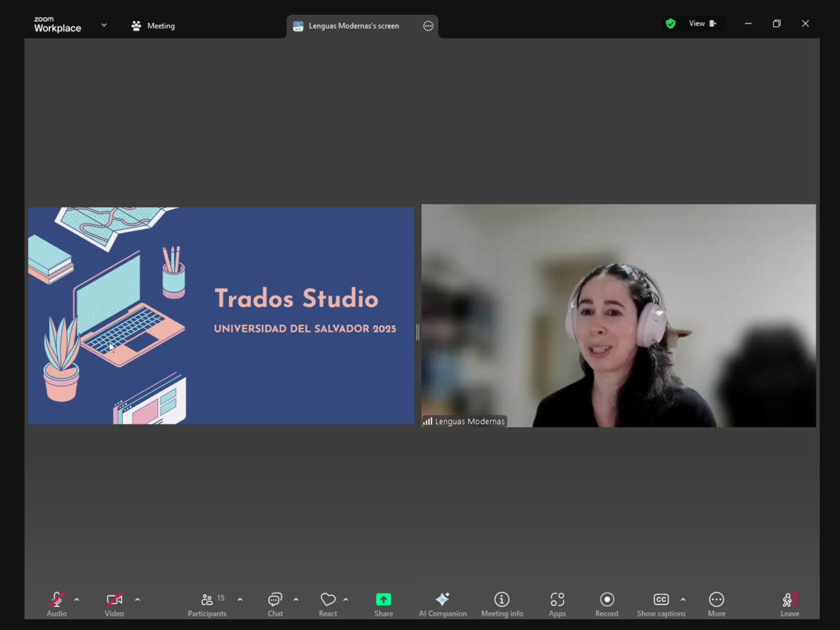The height and width of the screenshot is (630, 840).
Task: Toggle Show captions
Action: [x=661, y=604]
